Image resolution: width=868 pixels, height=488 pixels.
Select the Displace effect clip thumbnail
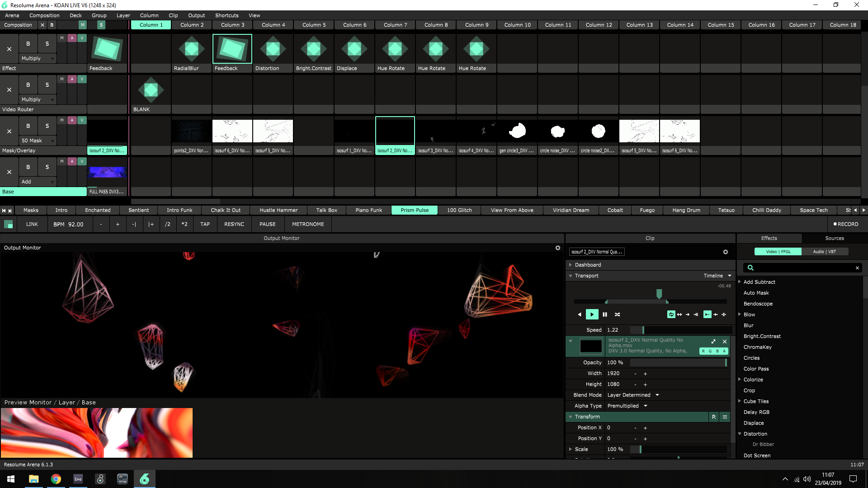pos(354,49)
